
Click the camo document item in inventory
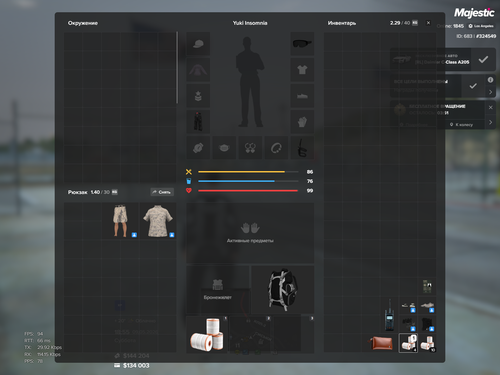click(x=427, y=287)
